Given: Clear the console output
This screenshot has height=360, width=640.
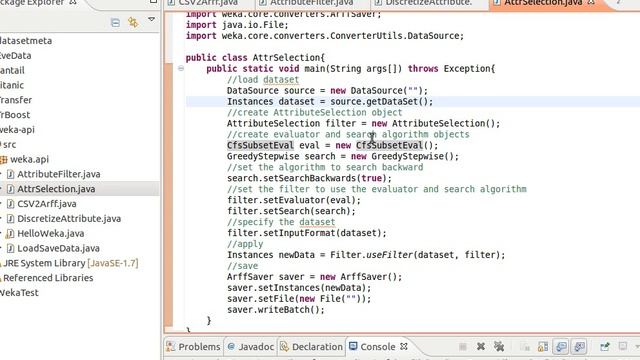Looking at the screenshot, I should pos(526,347).
